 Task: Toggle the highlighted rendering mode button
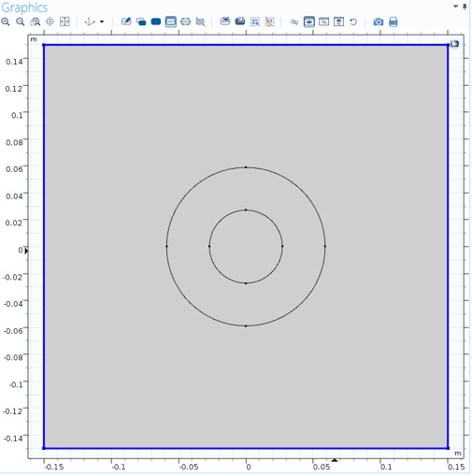(171, 22)
